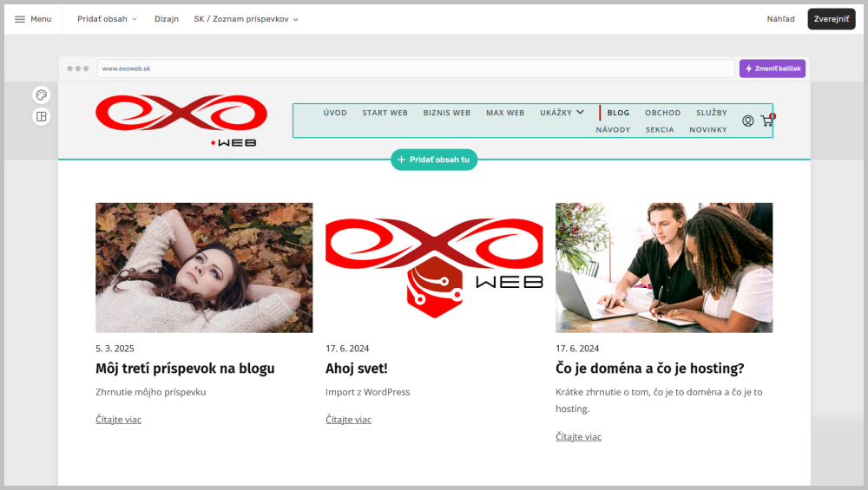Click the date 5. 3. 2025
868x490 pixels.
tap(115, 349)
